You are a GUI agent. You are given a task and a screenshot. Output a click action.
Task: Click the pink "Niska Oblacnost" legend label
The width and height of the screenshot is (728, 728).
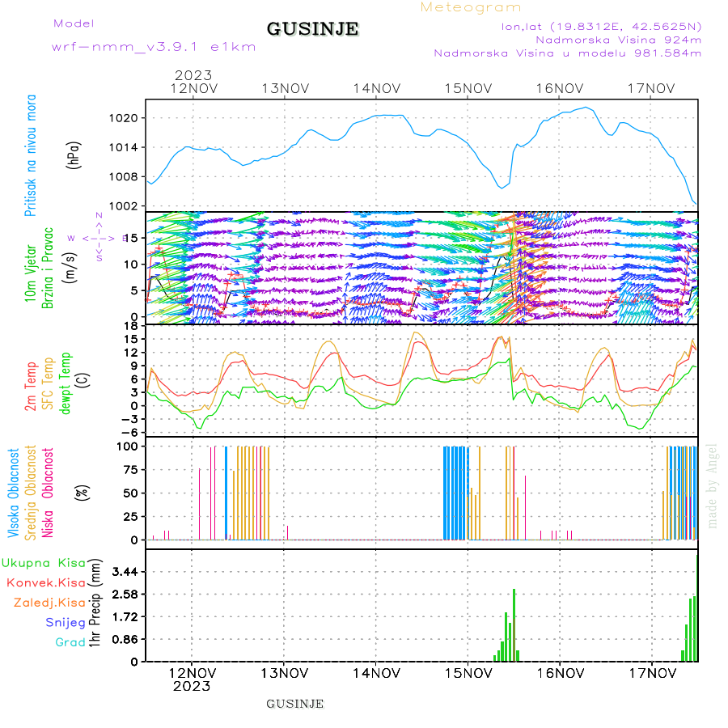click(48, 493)
